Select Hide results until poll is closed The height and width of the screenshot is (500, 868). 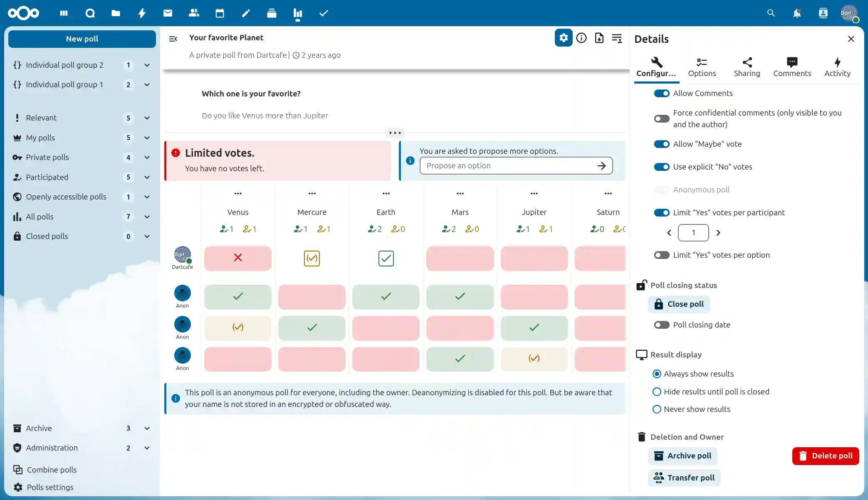(657, 392)
